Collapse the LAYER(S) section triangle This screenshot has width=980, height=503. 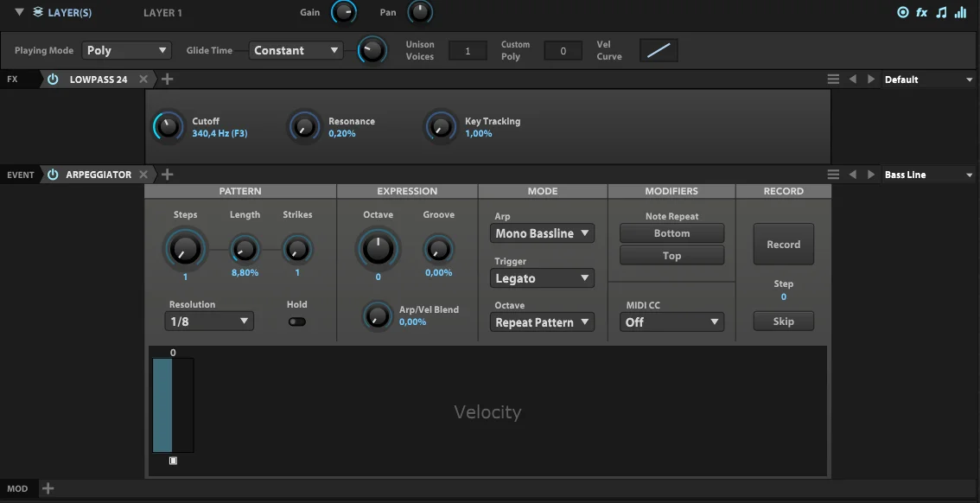click(x=19, y=12)
